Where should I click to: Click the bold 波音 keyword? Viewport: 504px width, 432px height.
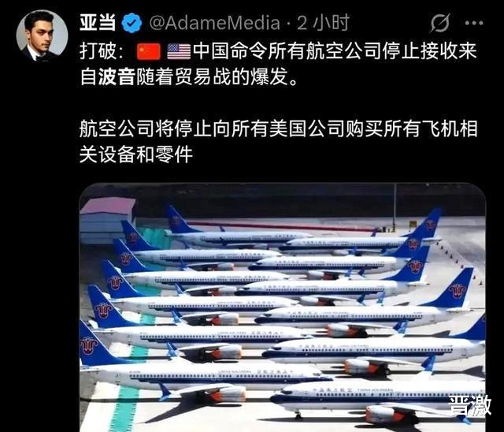(x=116, y=77)
